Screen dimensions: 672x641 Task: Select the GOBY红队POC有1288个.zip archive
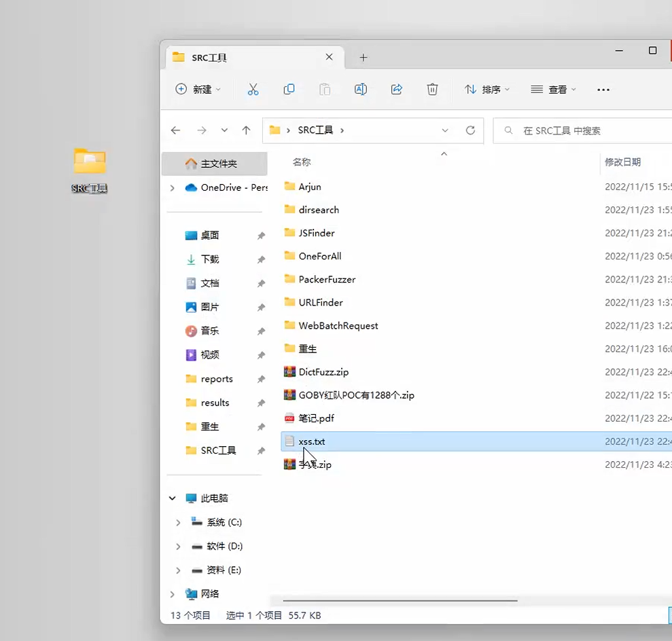tap(349, 395)
